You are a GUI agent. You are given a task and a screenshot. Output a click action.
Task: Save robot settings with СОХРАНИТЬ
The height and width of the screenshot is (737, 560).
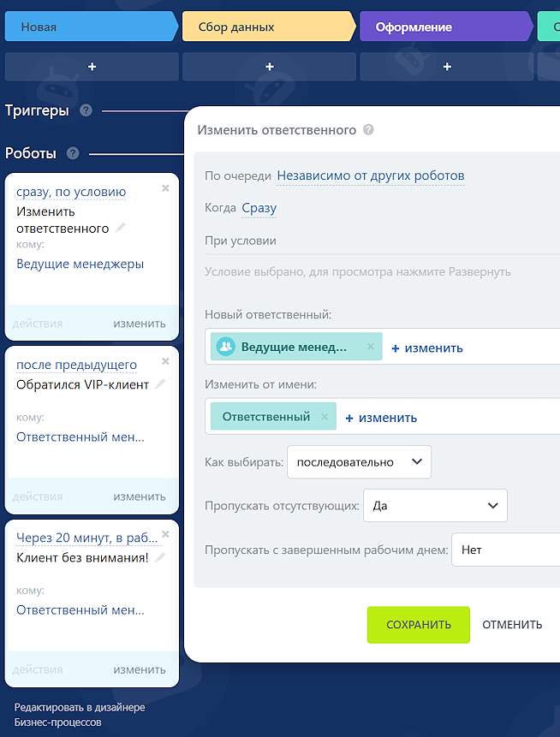(419, 625)
